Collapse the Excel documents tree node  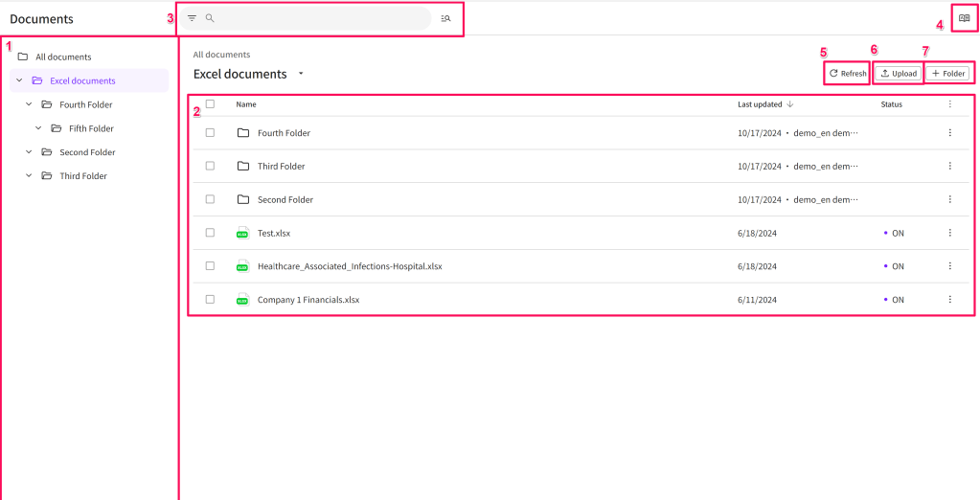19,80
